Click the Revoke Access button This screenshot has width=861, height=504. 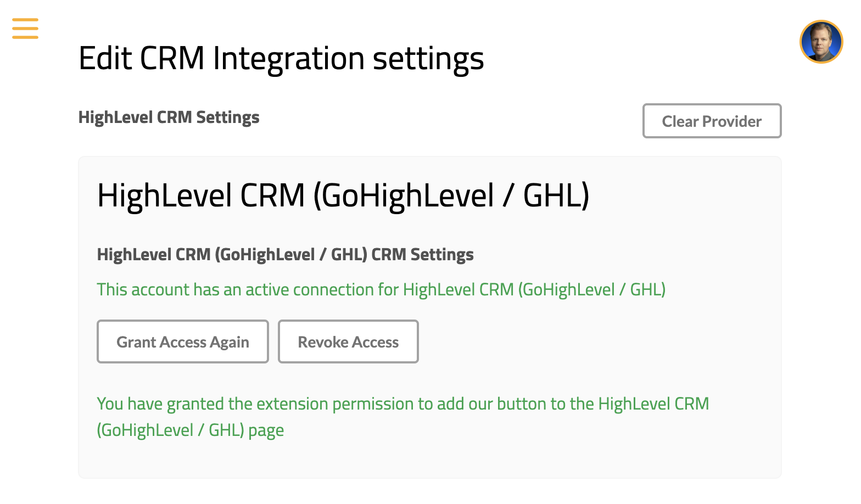click(x=348, y=341)
